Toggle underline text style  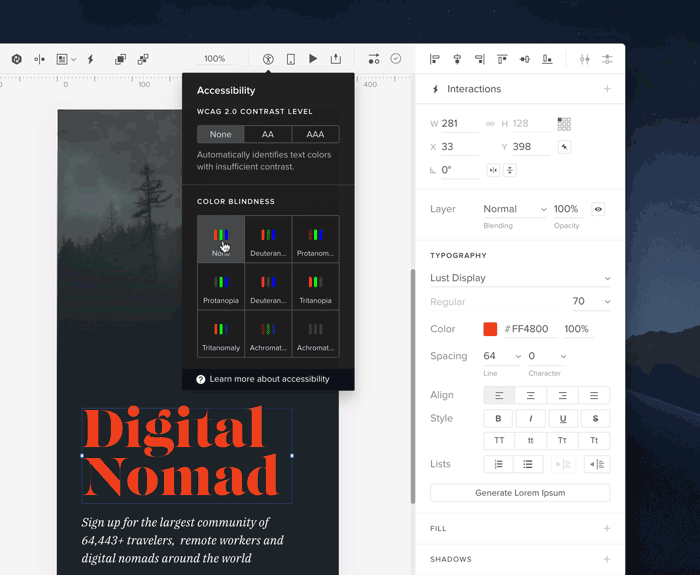point(563,418)
